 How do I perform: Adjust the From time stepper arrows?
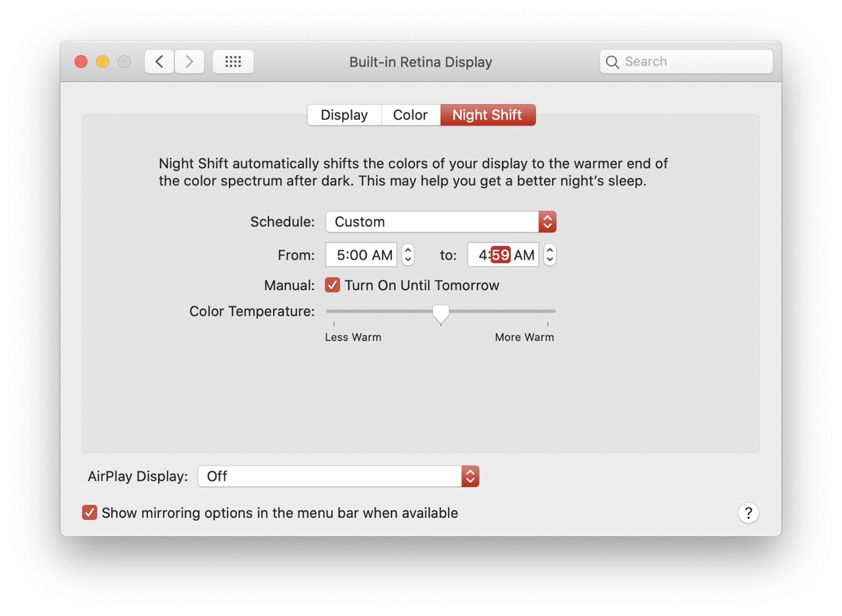[x=408, y=255]
